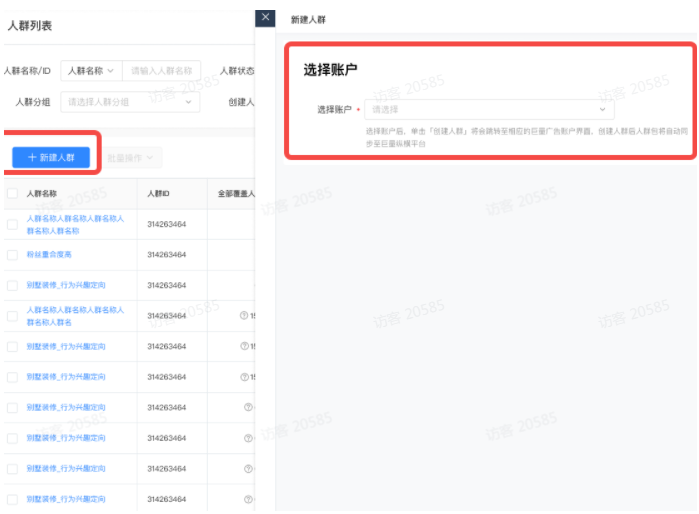The height and width of the screenshot is (514, 699).
Task: Click the 人群ID column header
Action: point(158,193)
